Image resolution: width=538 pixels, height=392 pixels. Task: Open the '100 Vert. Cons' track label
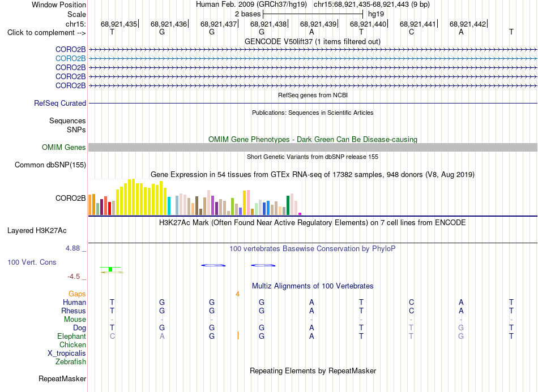(32, 262)
